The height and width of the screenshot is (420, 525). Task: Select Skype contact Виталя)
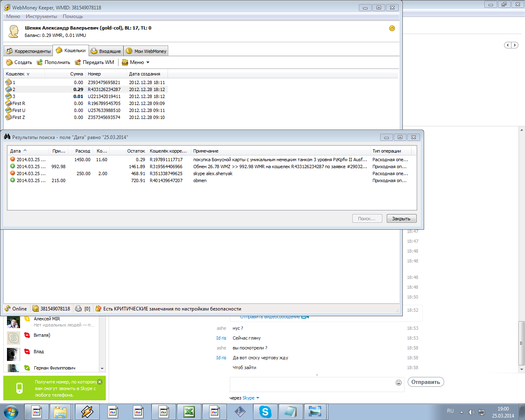pyautogui.click(x=52, y=338)
